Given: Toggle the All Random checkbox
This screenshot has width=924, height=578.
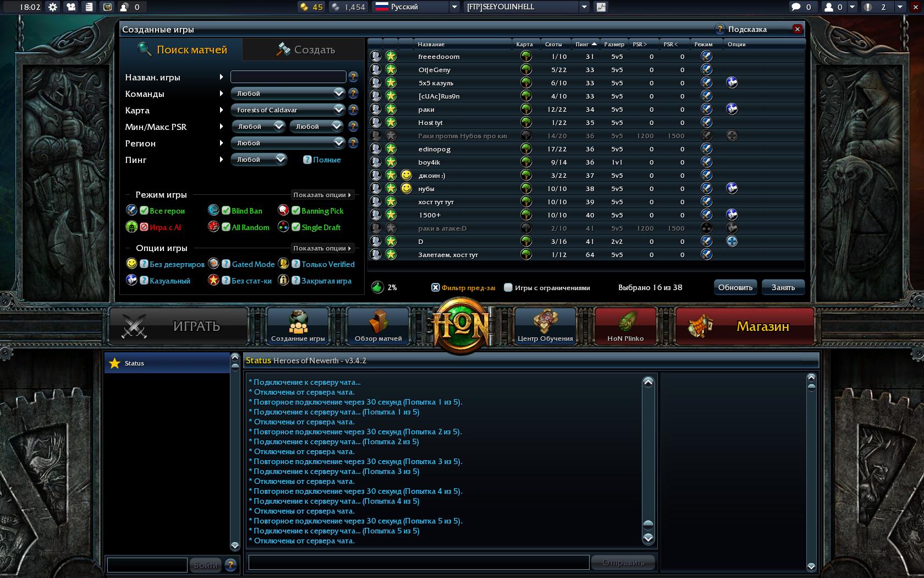Looking at the screenshot, I should tap(226, 227).
